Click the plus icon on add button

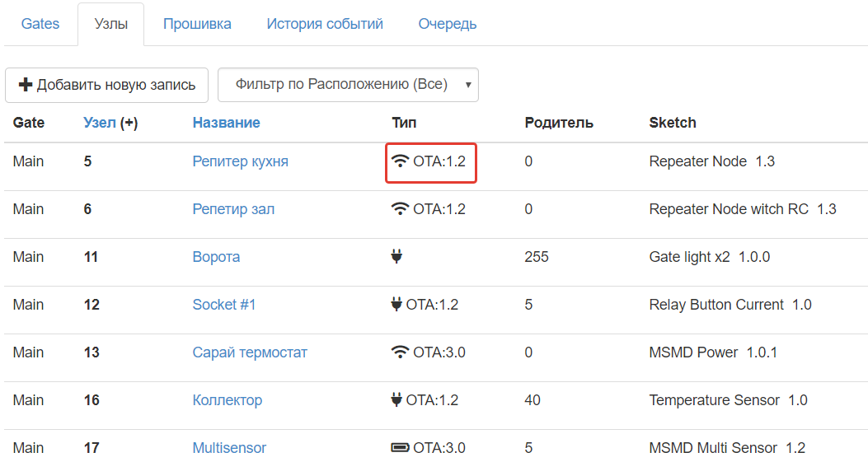point(25,85)
